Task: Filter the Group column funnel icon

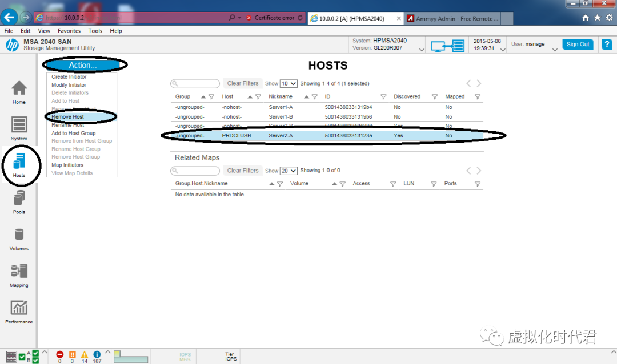Action: pyautogui.click(x=211, y=96)
